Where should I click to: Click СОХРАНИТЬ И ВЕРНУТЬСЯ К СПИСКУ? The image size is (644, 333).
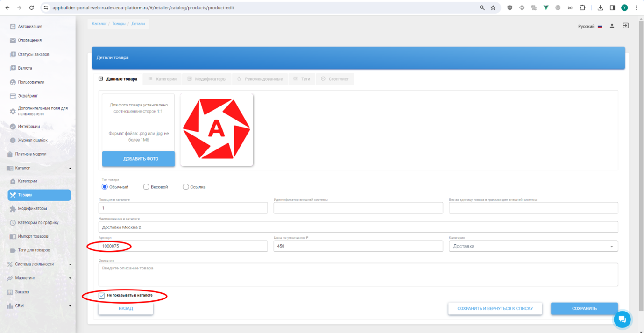tap(495, 308)
